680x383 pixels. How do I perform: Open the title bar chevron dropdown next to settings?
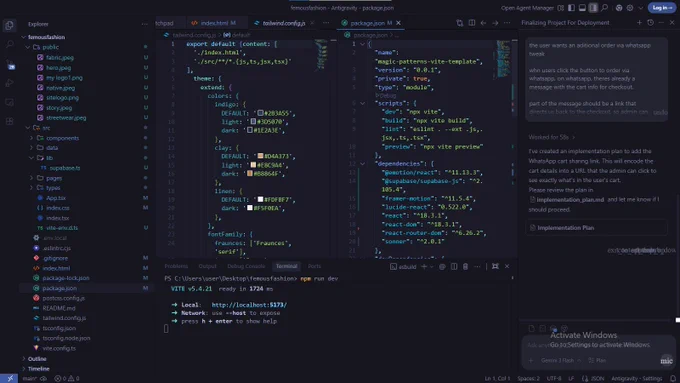click(641, 8)
